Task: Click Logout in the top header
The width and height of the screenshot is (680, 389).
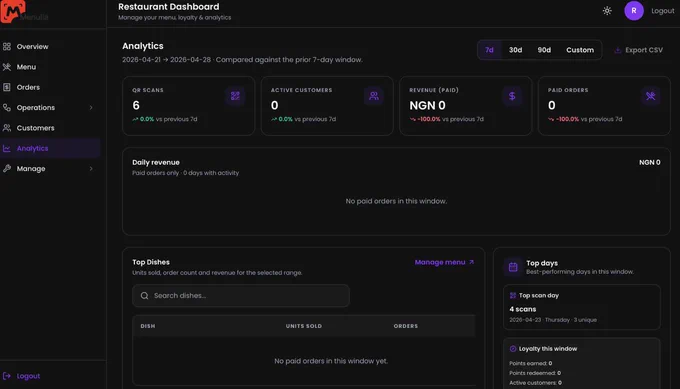Action: click(663, 11)
